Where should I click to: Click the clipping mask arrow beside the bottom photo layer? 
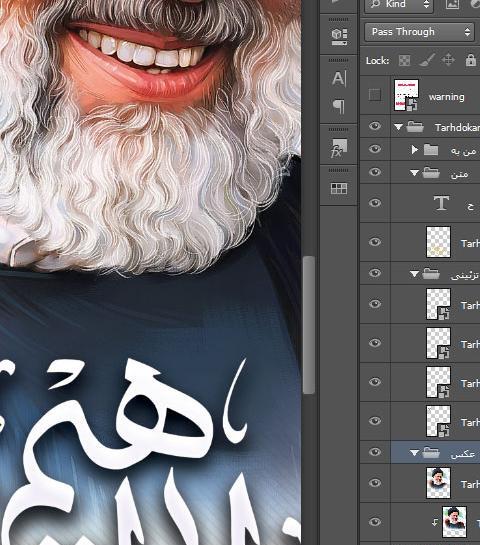click(434, 522)
